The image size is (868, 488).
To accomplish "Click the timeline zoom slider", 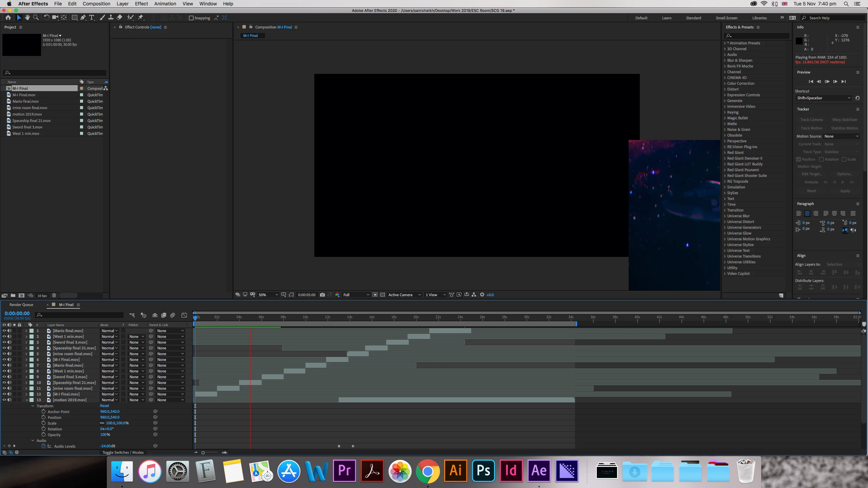I will (203, 453).
